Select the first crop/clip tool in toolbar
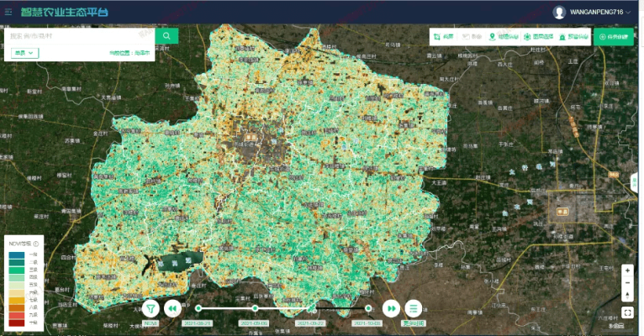644x336 pixels. click(x=446, y=37)
